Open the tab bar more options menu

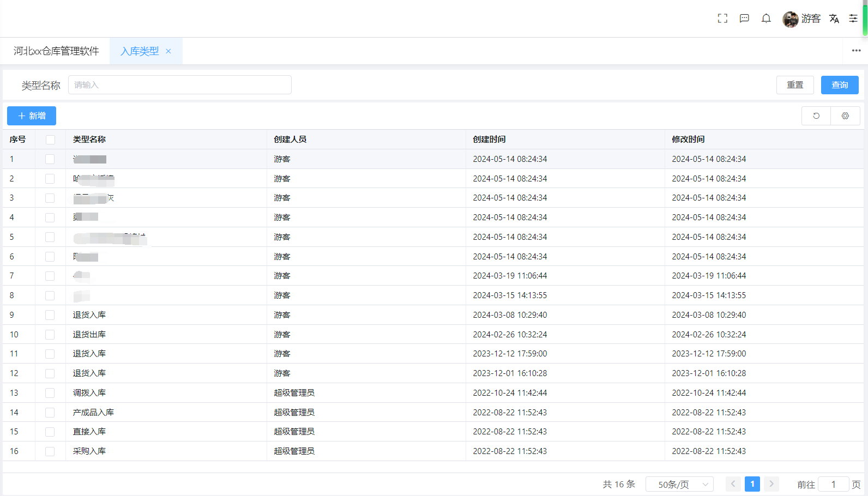pyautogui.click(x=856, y=51)
